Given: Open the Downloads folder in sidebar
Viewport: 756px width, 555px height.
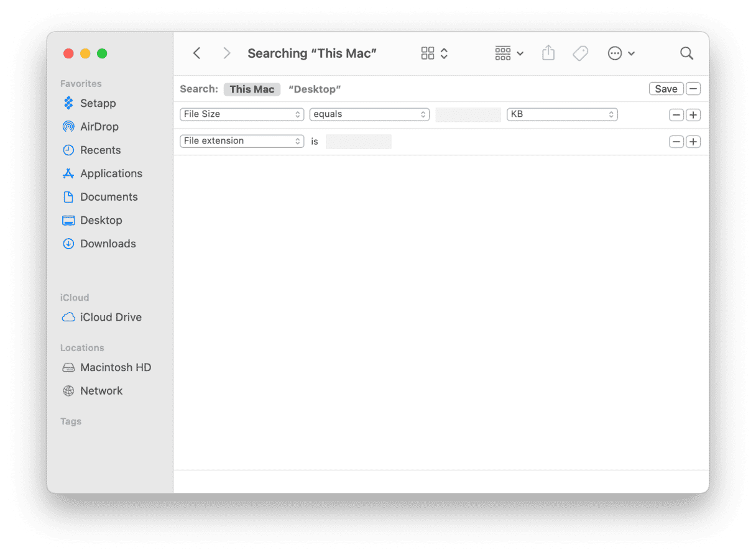Looking at the screenshot, I should pos(108,244).
